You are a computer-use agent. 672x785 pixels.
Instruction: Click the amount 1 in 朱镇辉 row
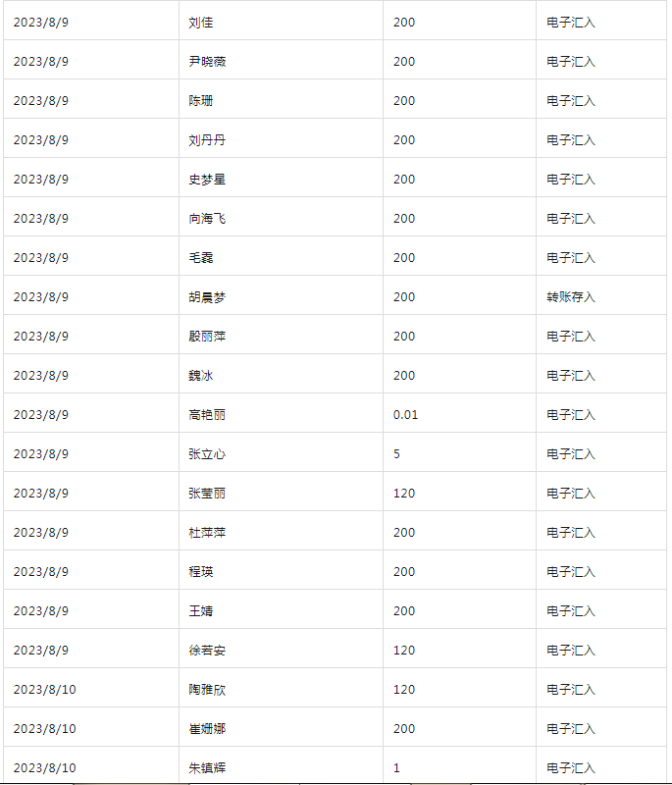(396, 768)
